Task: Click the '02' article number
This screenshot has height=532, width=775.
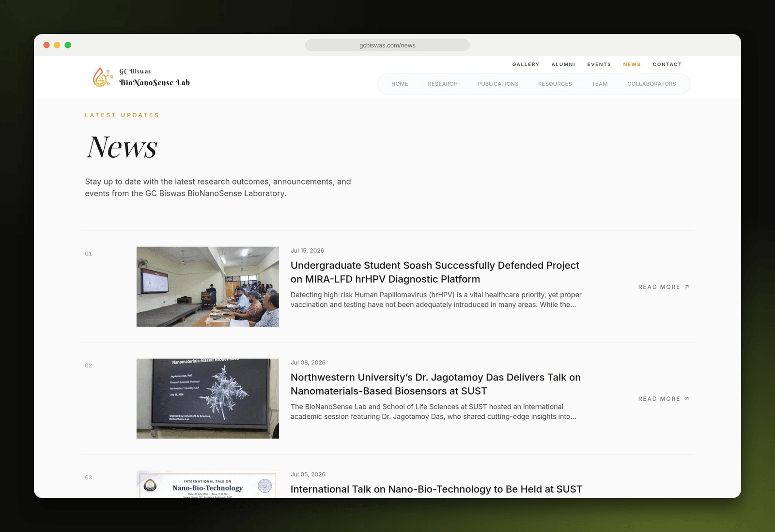Action: coord(89,365)
